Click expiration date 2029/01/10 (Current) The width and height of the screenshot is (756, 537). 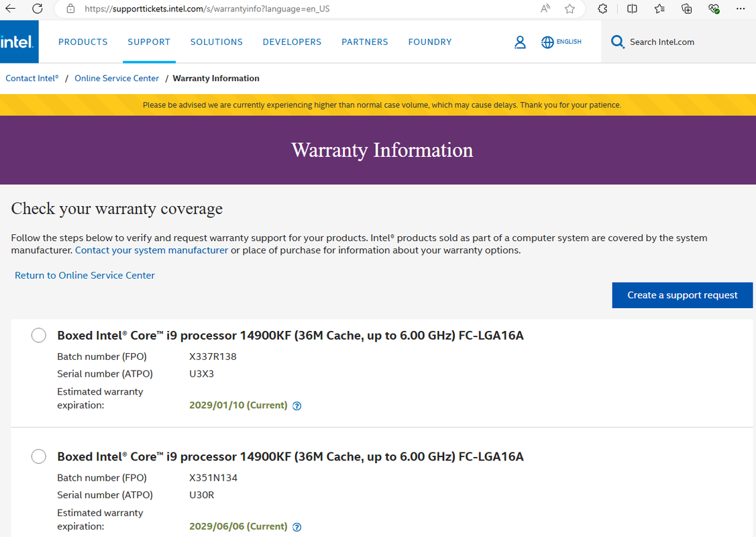click(x=238, y=405)
